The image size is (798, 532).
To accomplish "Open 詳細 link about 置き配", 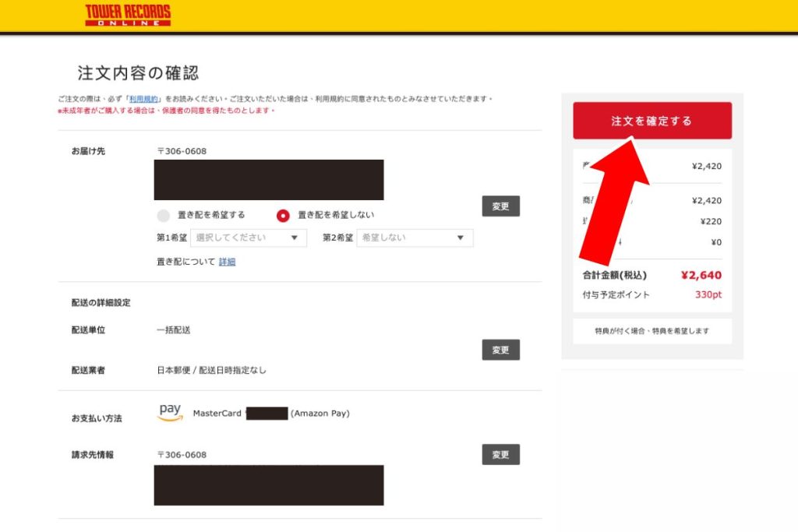I will pos(227,262).
